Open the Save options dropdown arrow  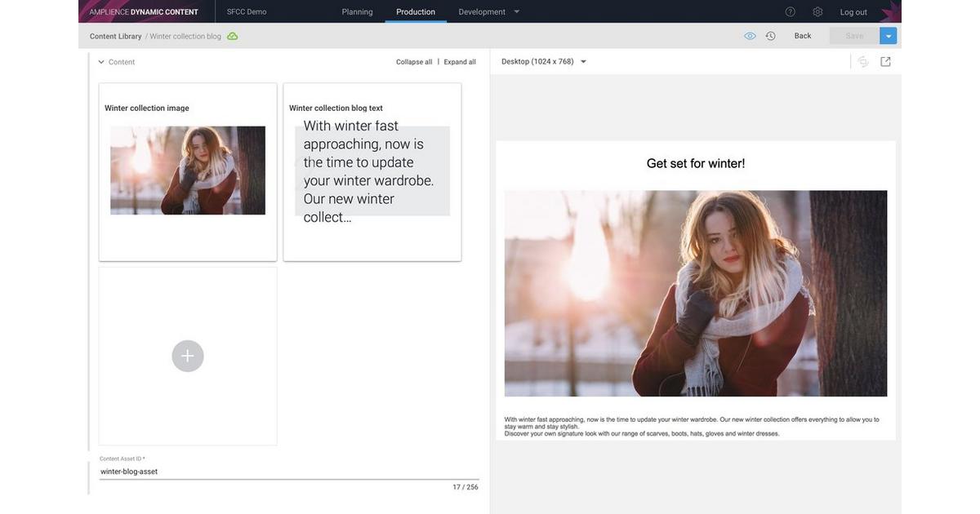[x=889, y=36]
